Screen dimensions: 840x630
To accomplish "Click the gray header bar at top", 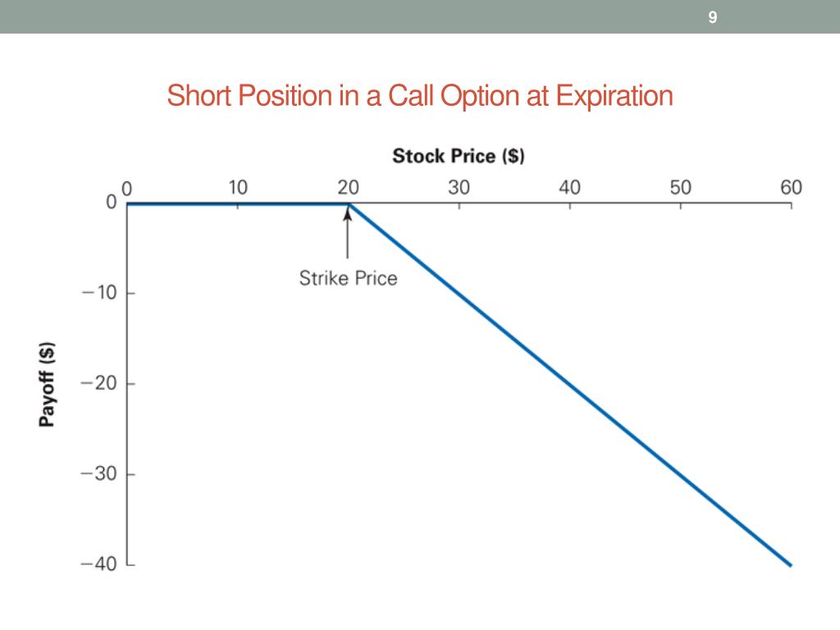I will pyautogui.click(x=420, y=16).
